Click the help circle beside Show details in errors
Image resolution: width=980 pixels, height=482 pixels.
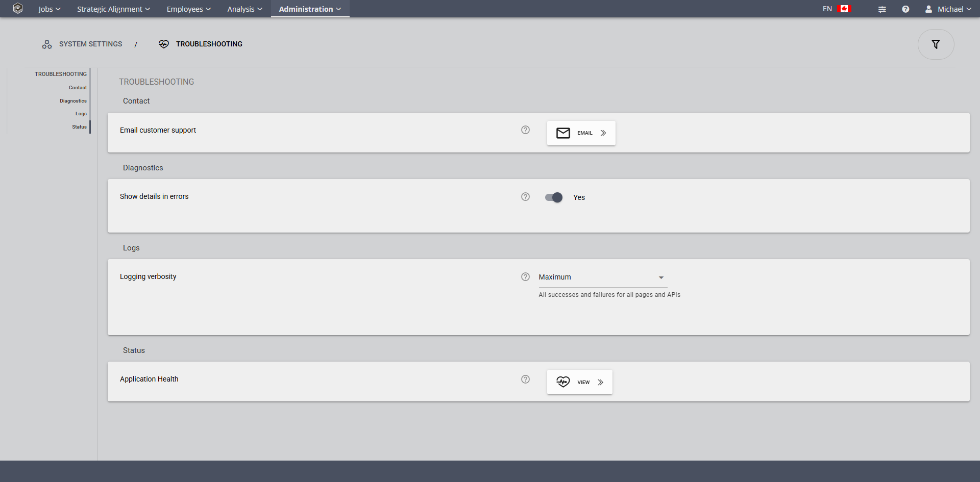[525, 196]
